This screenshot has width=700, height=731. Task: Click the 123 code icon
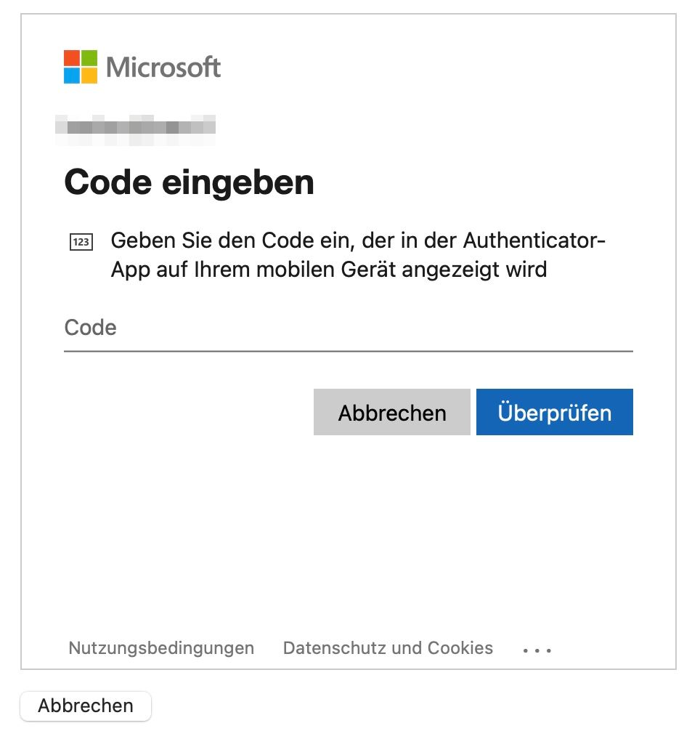(x=81, y=242)
